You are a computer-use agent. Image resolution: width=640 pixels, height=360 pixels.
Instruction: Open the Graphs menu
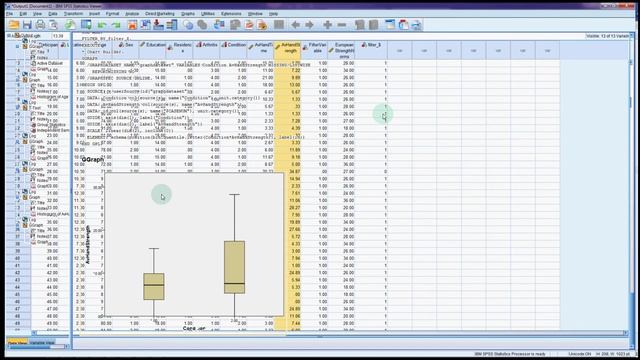tap(188, 13)
